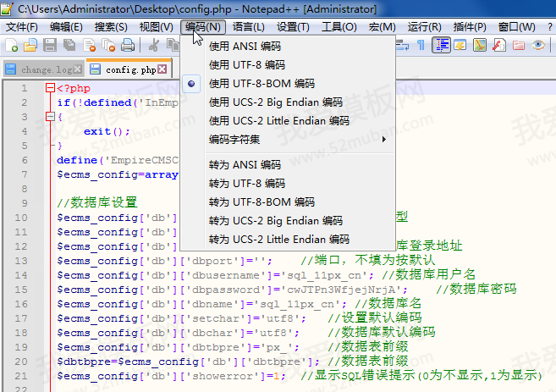Click the Cut scissors icon
The image size is (556, 392).
(x=153, y=45)
